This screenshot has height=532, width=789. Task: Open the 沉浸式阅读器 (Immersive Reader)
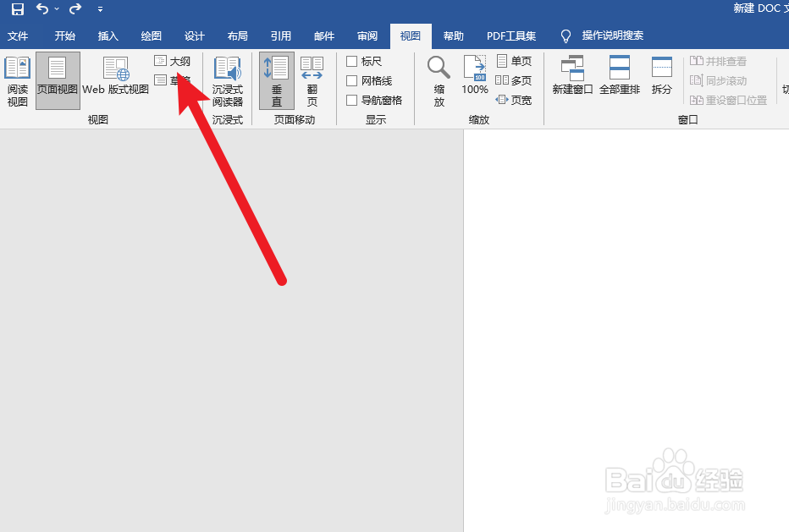coord(227,80)
